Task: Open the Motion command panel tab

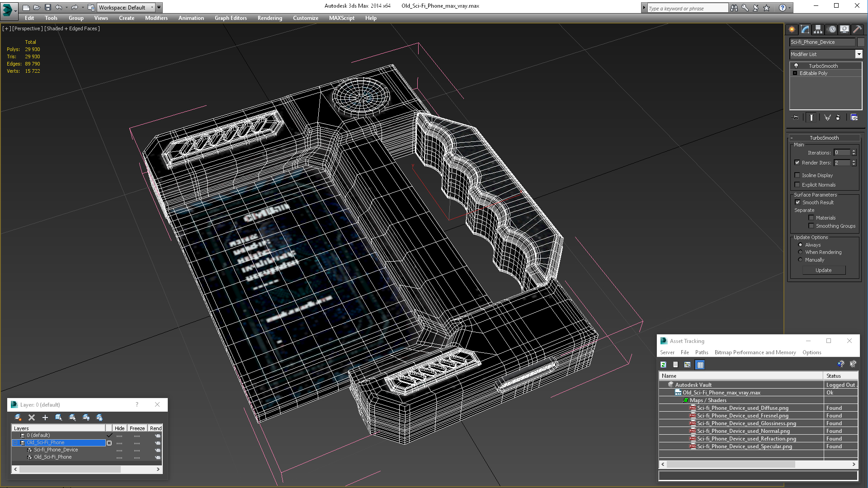Action: tap(832, 29)
